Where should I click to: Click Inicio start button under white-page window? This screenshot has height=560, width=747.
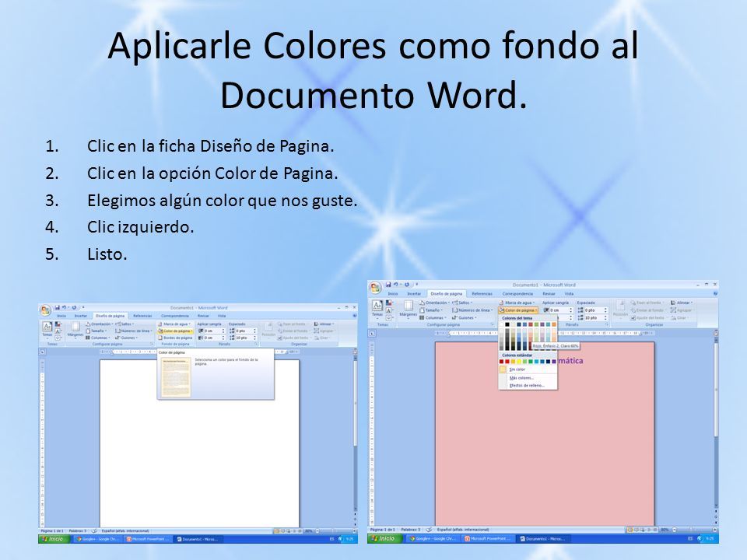(x=53, y=539)
